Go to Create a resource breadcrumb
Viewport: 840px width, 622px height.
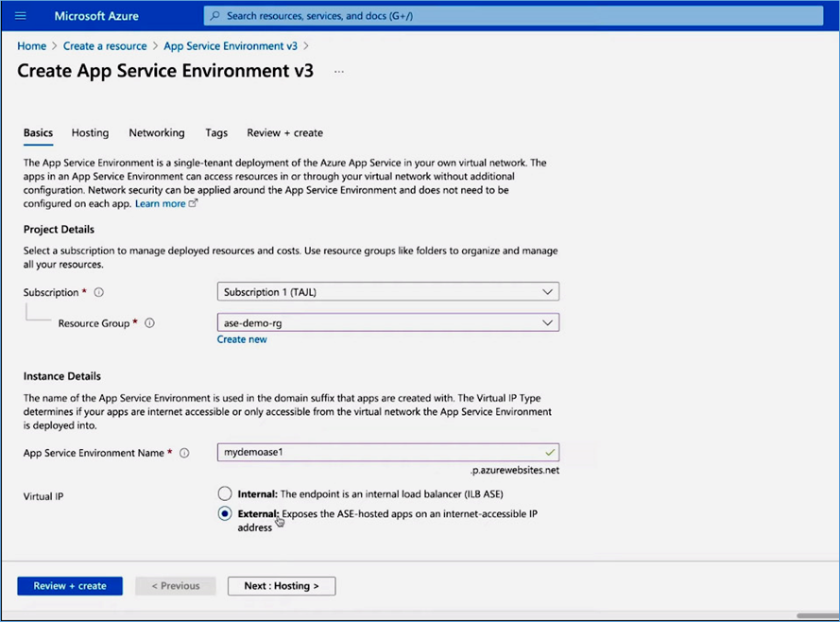[x=105, y=46]
